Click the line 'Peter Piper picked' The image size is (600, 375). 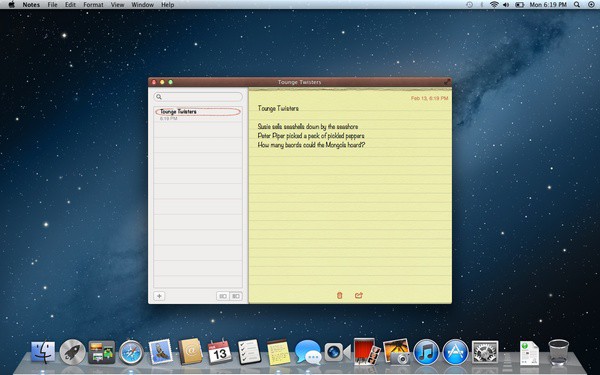(311, 135)
